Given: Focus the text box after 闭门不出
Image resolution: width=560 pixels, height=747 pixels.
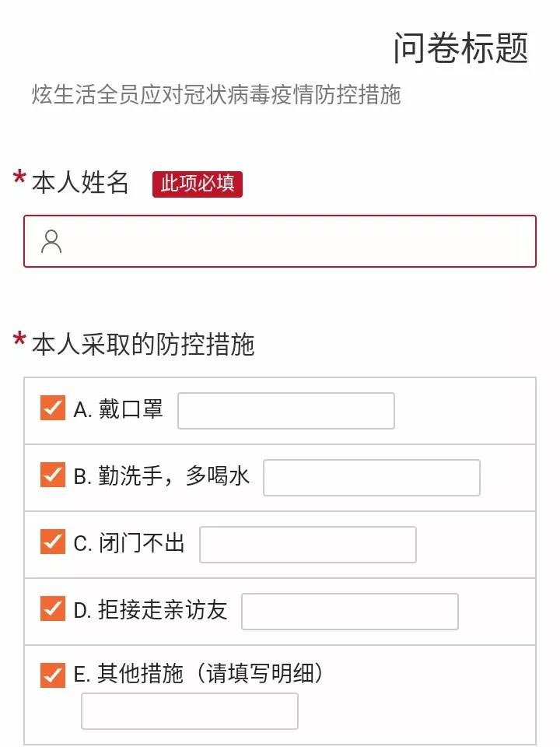Looking at the screenshot, I should [308, 545].
